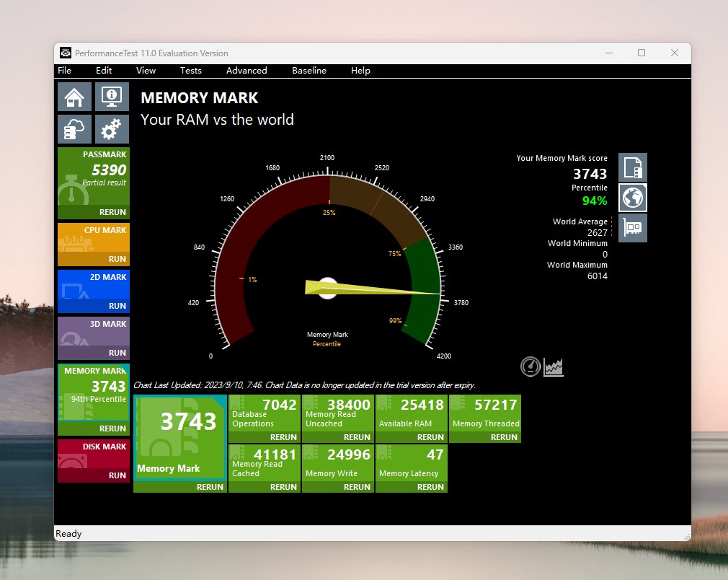Screen dimensions: 728x580
Task: Click the 'Ready' status bar text
Action: (68, 534)
